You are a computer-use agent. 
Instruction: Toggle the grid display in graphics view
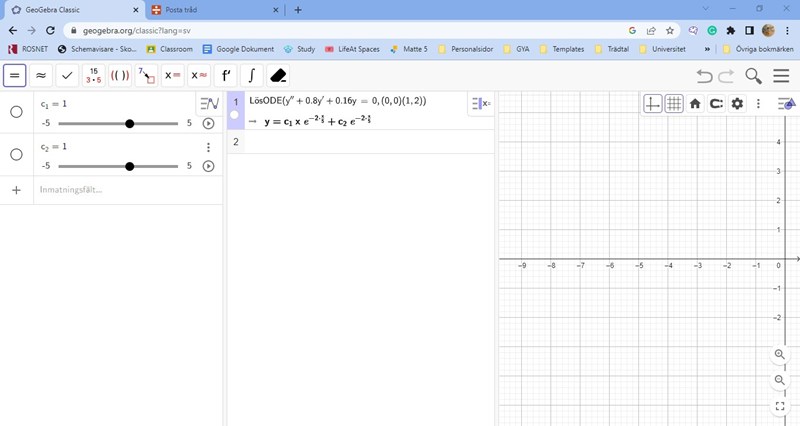[x=674, y=104]
